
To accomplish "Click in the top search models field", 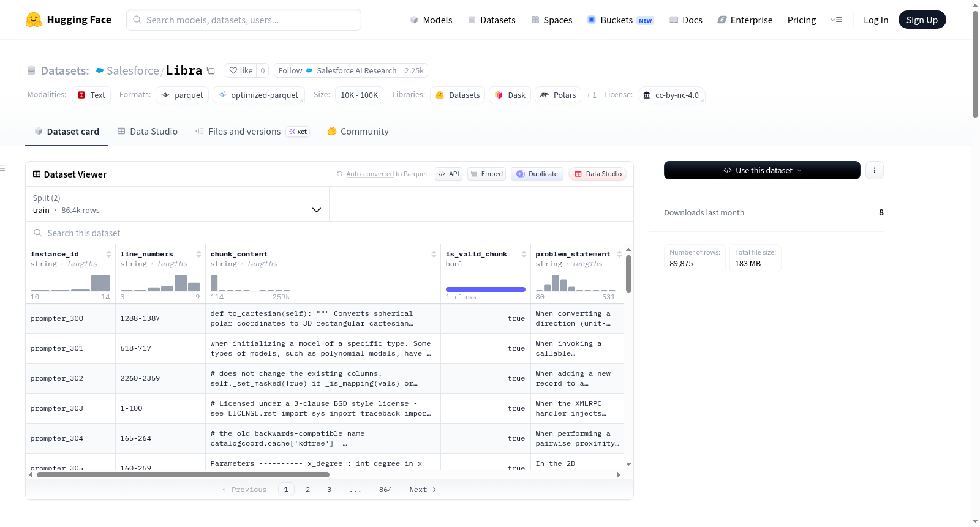I will [244, 20].
